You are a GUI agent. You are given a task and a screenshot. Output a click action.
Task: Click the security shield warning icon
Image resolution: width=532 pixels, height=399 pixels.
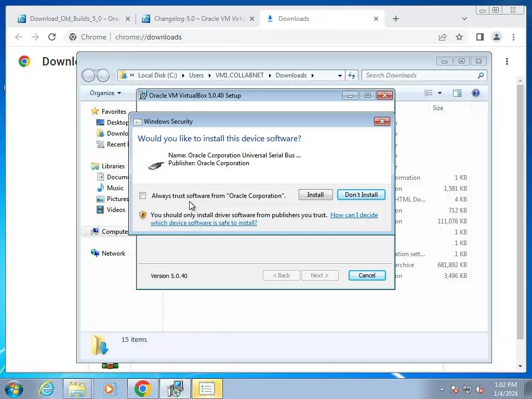point(143,215)
